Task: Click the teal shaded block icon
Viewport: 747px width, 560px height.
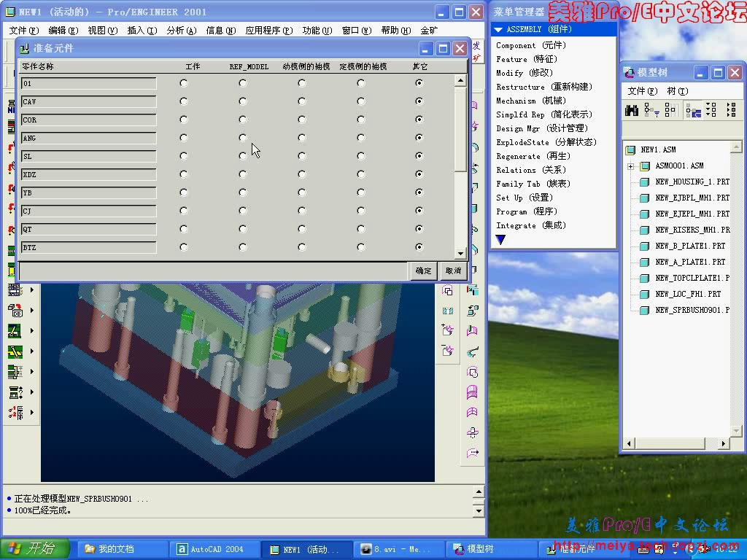Action: tap(447, 311)
